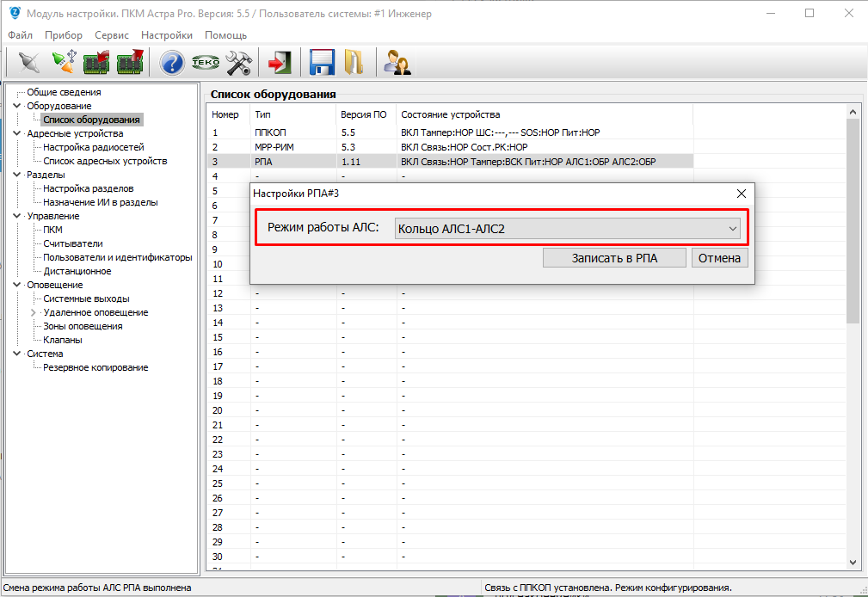This screenshot has height=597, width=868.
Task: Open the Файл menu
Action: pyautogui.click(x=20, y=35)
